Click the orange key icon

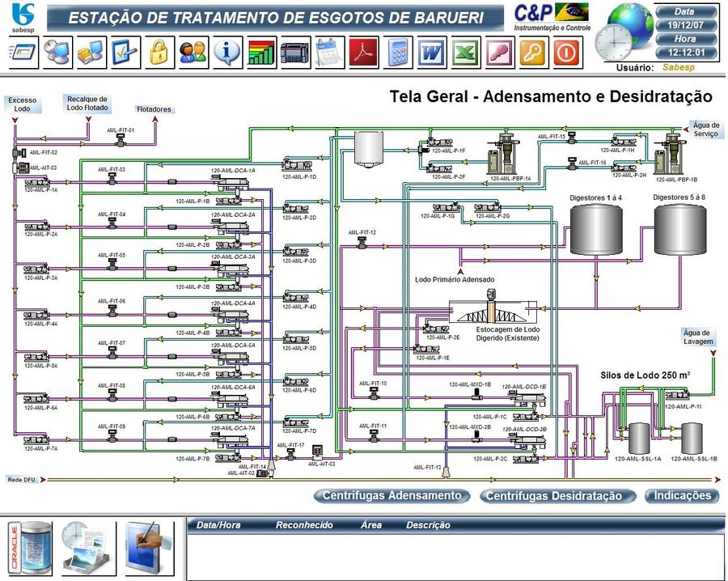click(x=533, y=53)
